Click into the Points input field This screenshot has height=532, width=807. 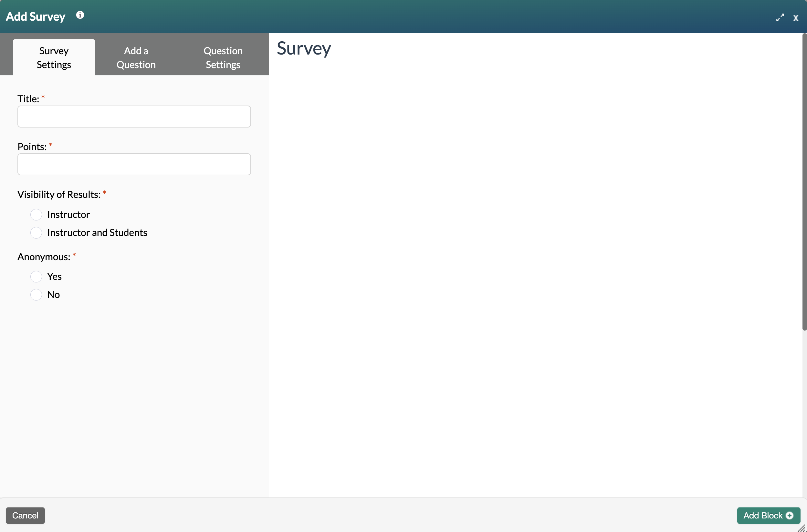(134, 164)
